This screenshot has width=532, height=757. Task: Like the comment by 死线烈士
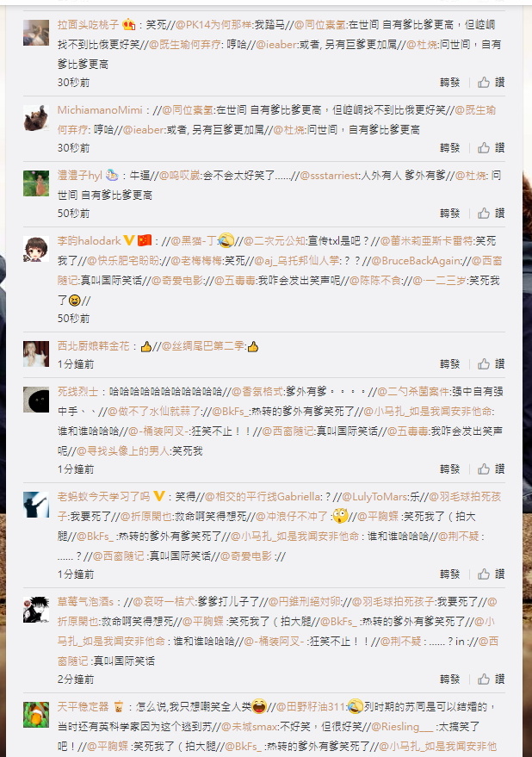[x=491, y=468]
